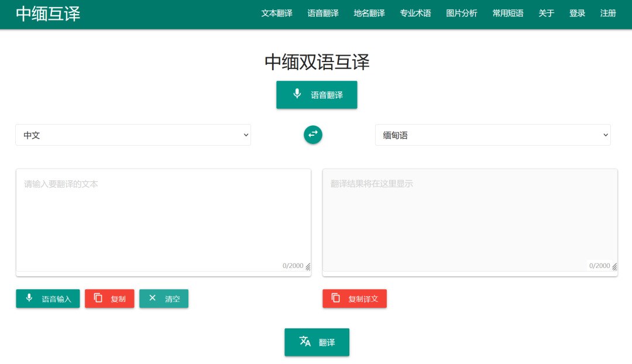Click the resize handle of the input textarea
The image size is (632, 364).
click(309, 267)
